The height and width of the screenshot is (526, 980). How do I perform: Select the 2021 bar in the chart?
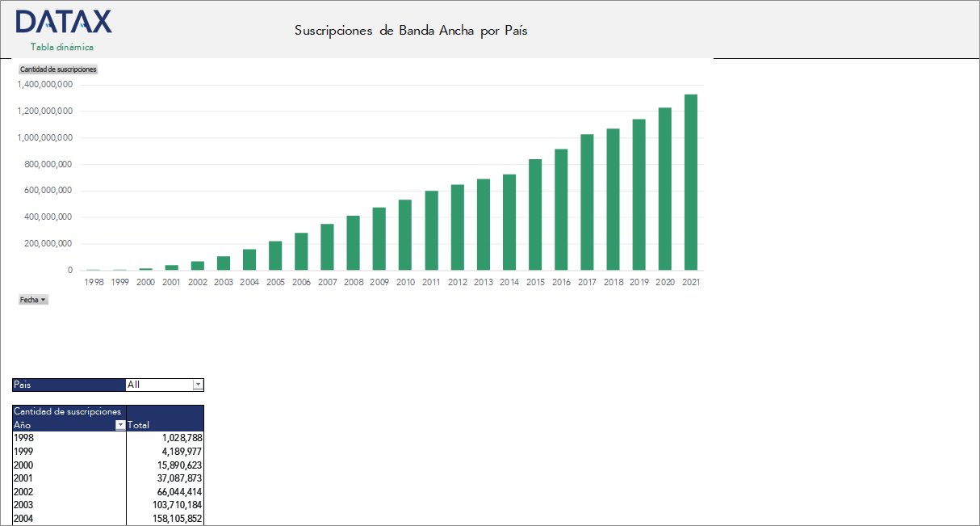tap(690, 183)
